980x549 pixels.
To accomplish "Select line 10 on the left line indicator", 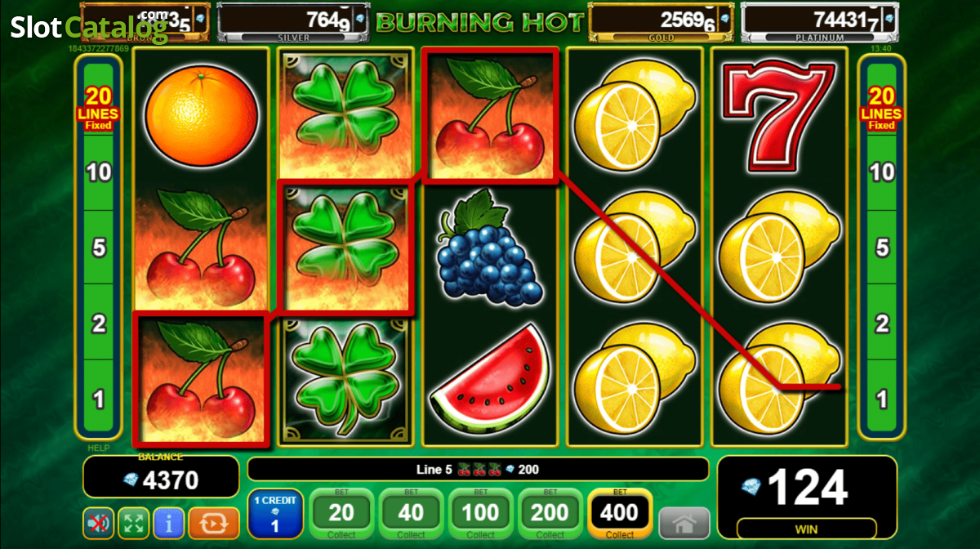I will [99, 172].
